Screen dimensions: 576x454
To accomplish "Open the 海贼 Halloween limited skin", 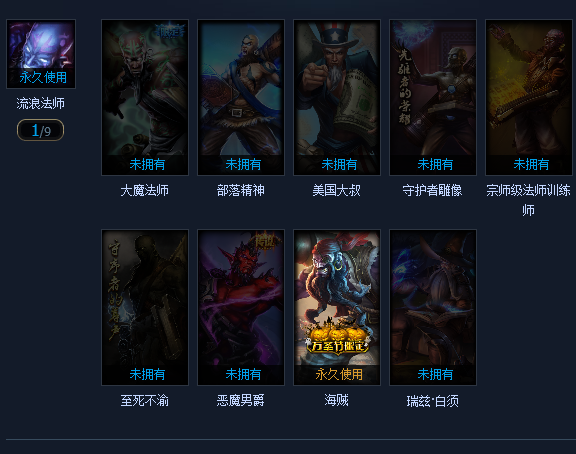I will pos(337,307).
